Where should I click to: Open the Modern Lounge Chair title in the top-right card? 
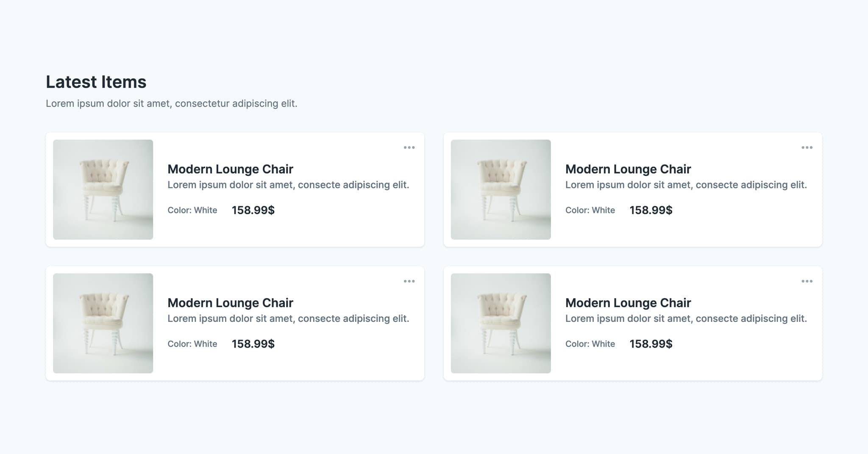[x=628, y=169]
